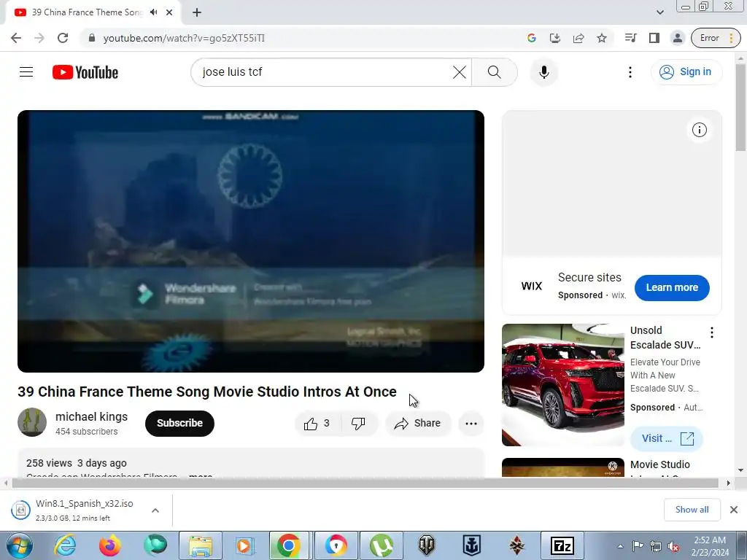Show all downloads
Screen dimensions: 747x560
point(692,510)
